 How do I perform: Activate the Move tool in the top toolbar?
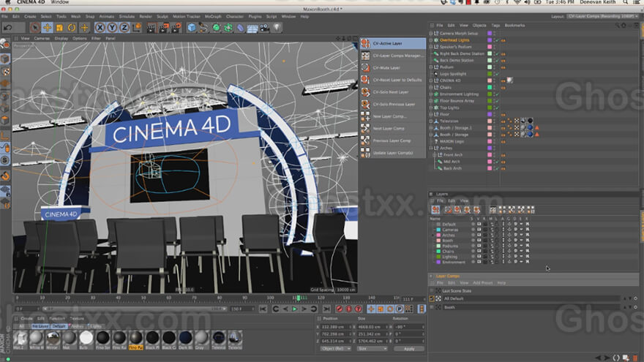48,28
